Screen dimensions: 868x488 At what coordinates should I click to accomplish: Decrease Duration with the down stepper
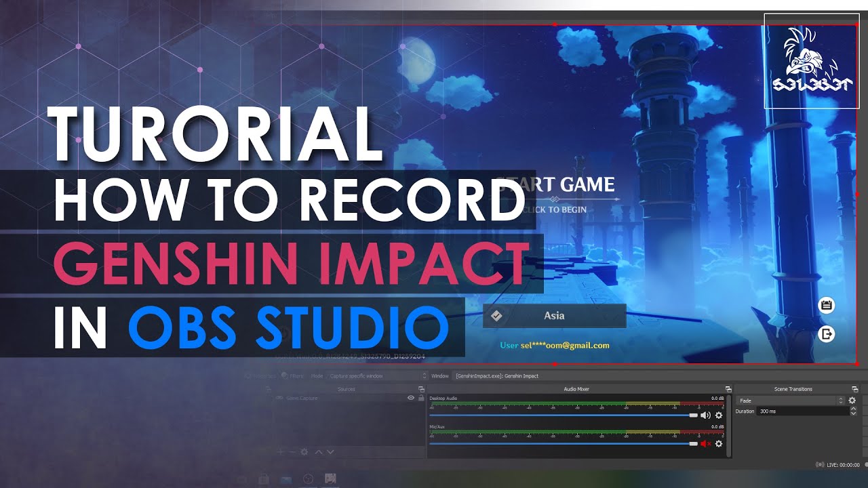tap(853, 413)
